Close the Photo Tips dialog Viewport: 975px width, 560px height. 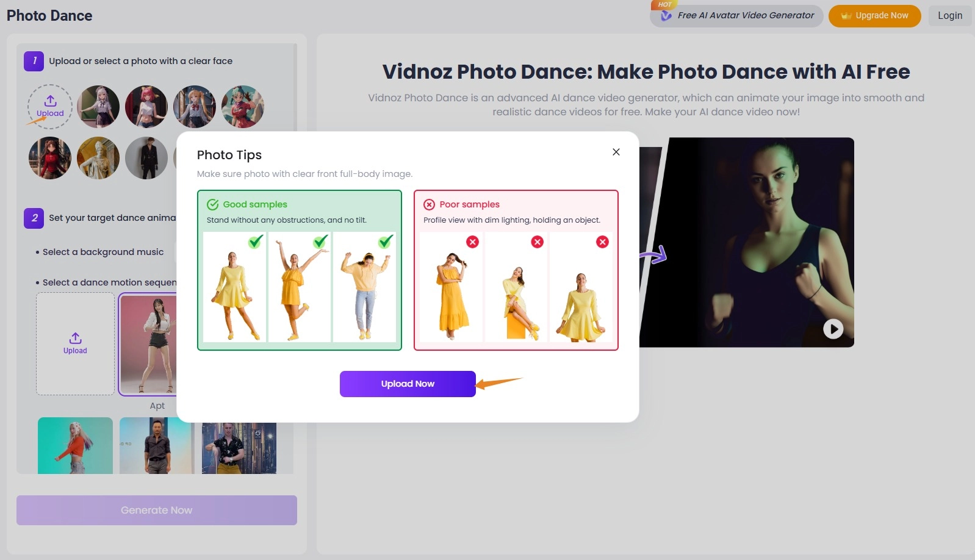616,152
